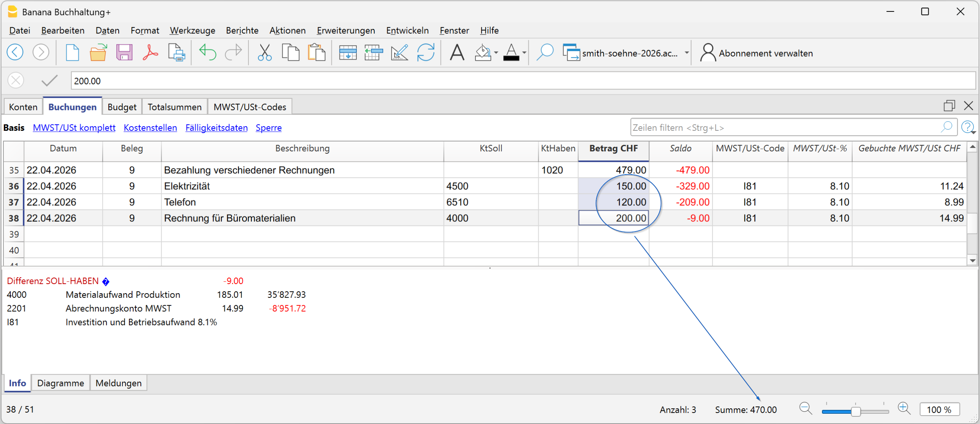Click the scissors Cut icon
Viewport: 980px width, 424px height.
264,53
